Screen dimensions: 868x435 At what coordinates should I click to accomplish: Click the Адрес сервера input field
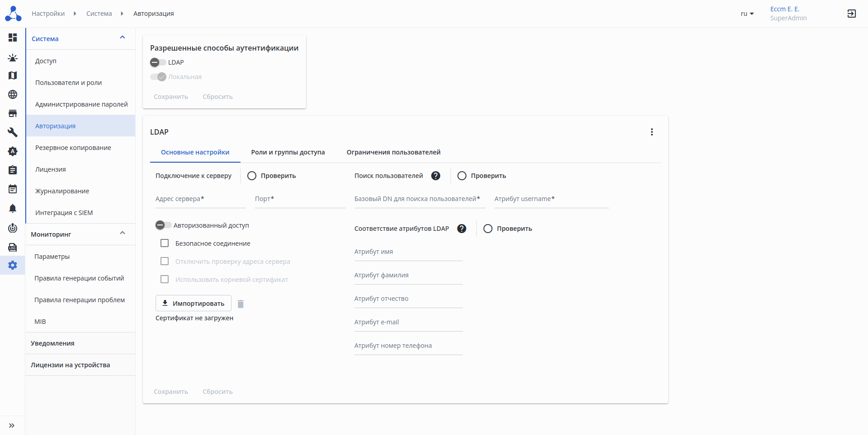click(200, 199)
